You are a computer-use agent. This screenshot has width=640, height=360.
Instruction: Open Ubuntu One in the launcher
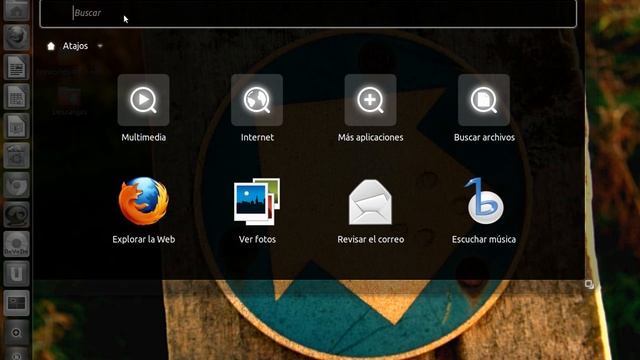(x=16, y=273)
